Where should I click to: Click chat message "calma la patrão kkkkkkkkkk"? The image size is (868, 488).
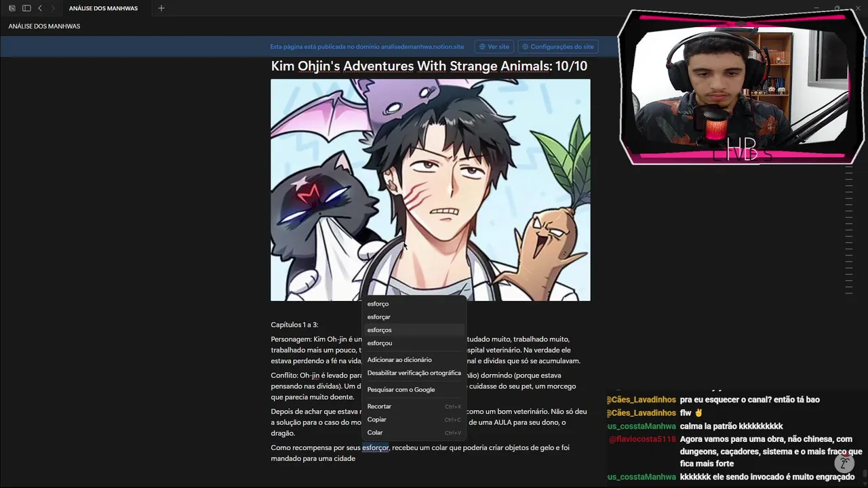[x=731, y=426]
